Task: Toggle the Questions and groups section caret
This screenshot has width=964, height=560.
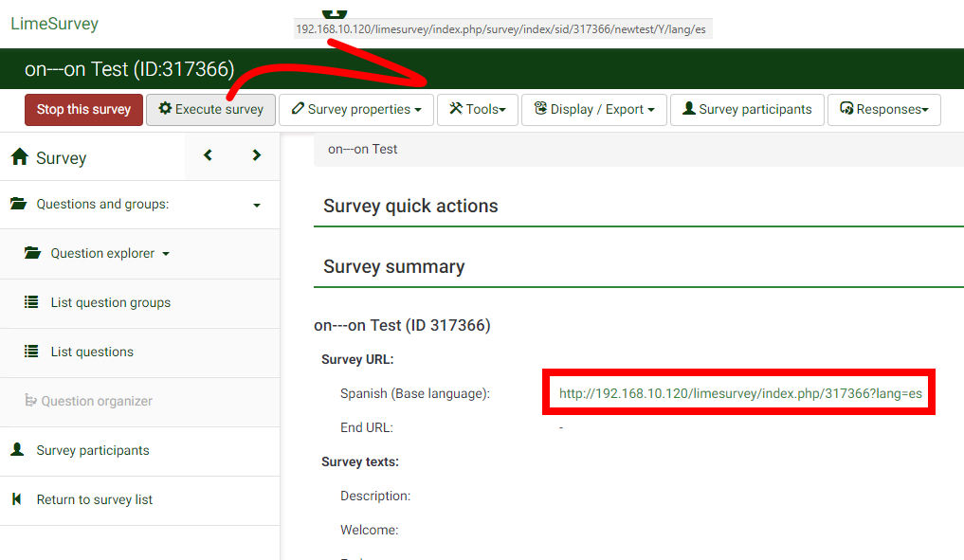Action: point(256,205)
